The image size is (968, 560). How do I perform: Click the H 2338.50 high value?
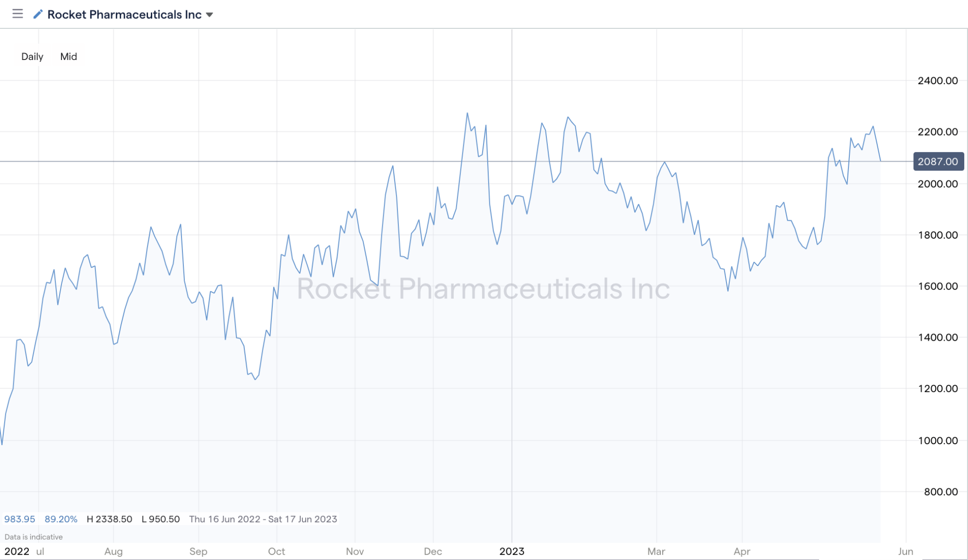point(110,519)
